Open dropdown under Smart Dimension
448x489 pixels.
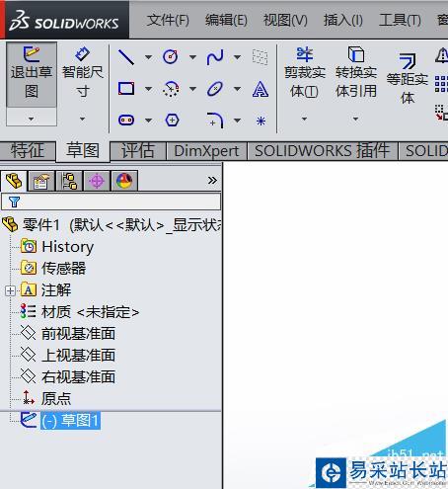(x=82, y=119)
